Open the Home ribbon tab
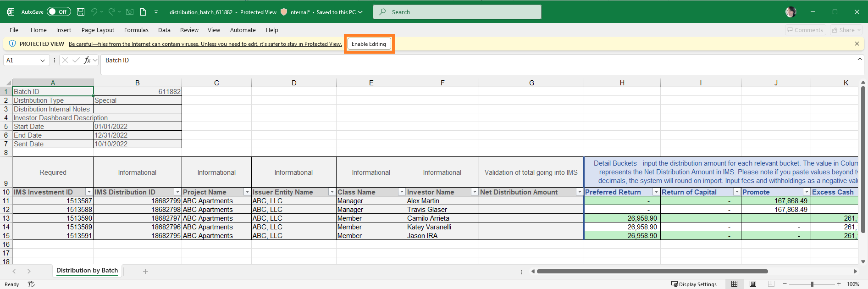The image size is (868, 289). pyautogui.click(x=39, y=30)
